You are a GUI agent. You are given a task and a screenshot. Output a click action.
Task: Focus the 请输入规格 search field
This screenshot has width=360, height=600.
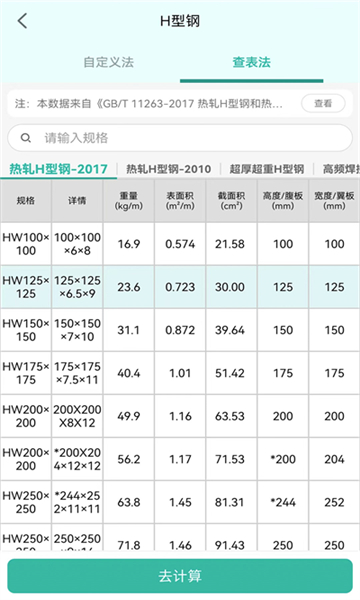[180, 138]
